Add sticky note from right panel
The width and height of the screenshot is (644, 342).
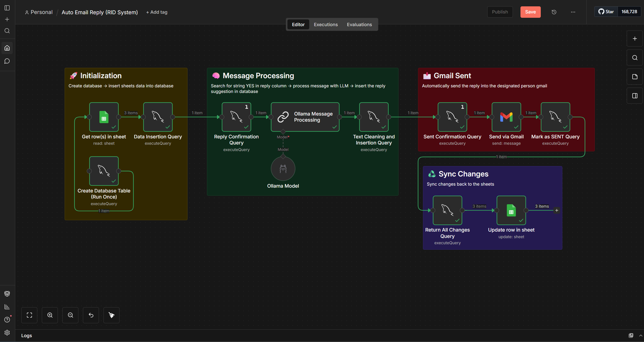[x=635, y=77]
